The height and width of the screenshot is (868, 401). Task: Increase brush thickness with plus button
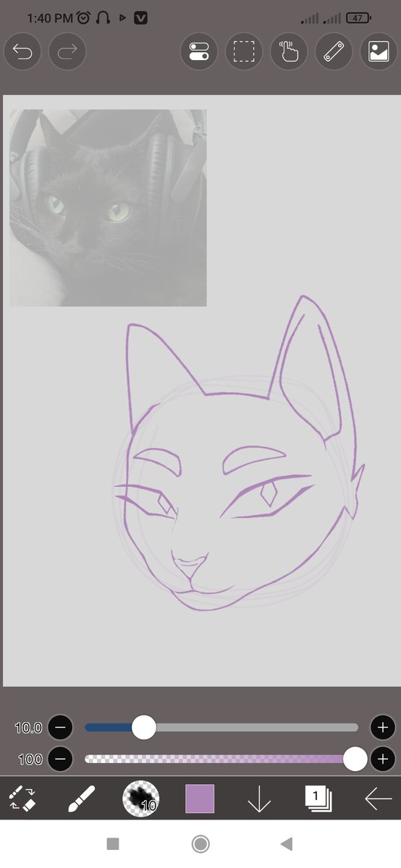[x=383, y=728]
